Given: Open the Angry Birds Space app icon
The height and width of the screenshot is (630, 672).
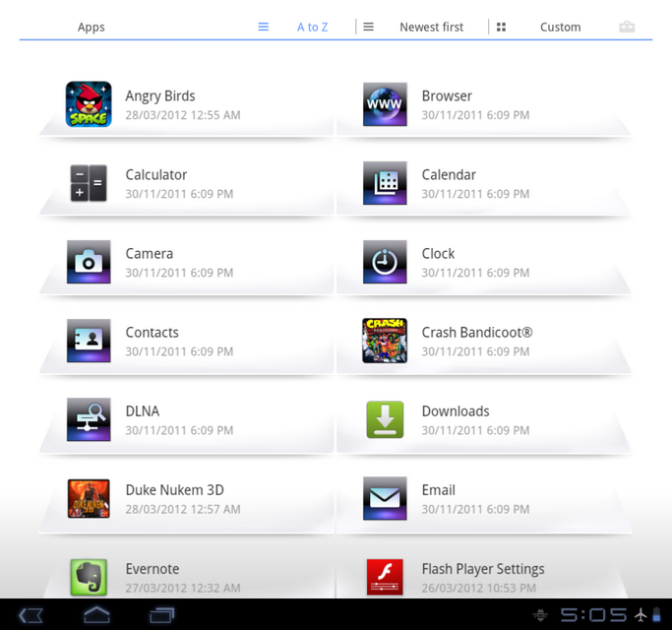Looking at the screenshot, I should (x=89, y=104).
